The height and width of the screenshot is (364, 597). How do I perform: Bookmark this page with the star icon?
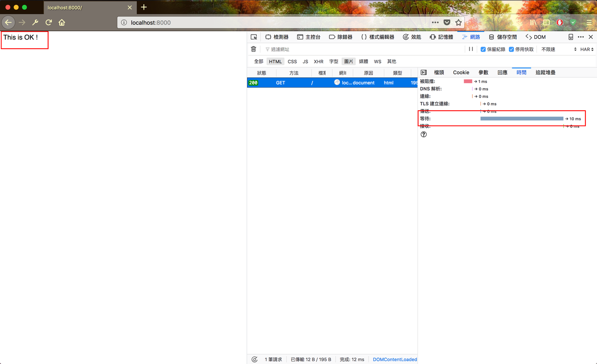click(x=458, y=23)
